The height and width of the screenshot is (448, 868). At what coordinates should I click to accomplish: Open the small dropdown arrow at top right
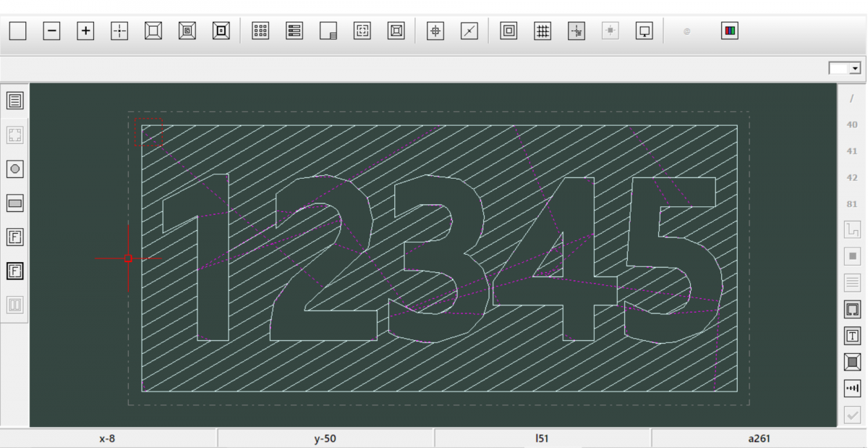(856, 68)
